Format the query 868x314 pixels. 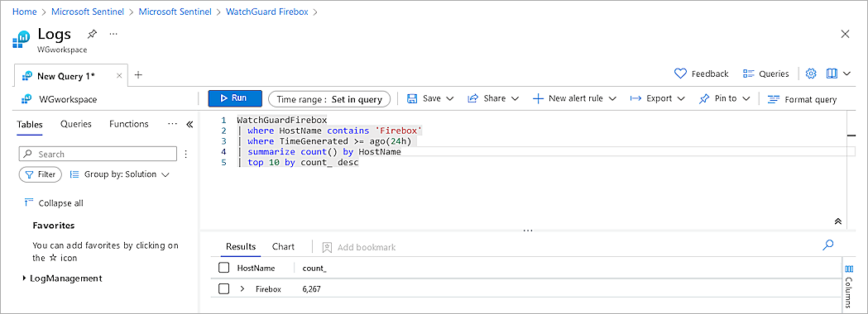click(802, 99)
